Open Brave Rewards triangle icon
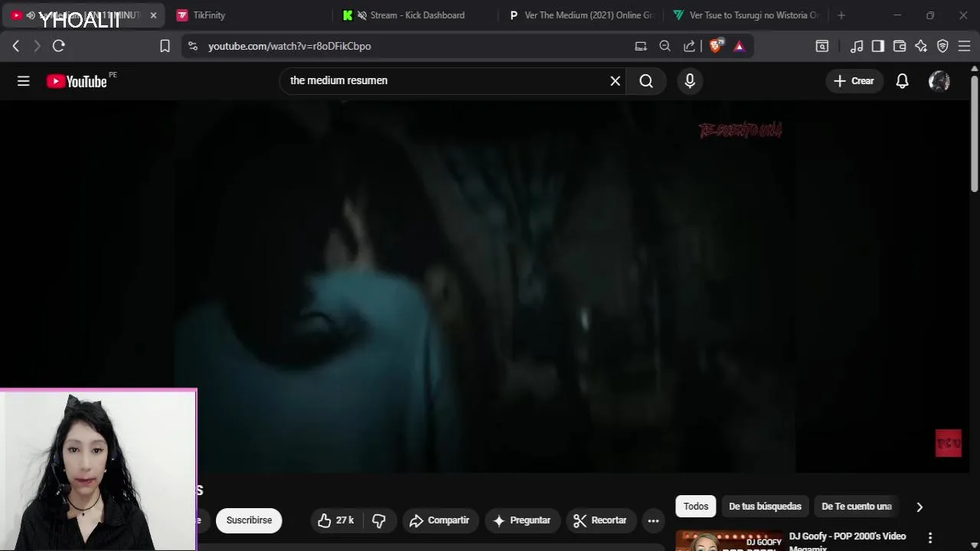This screenshot has height=551, width=980. (x=739, y=46)
